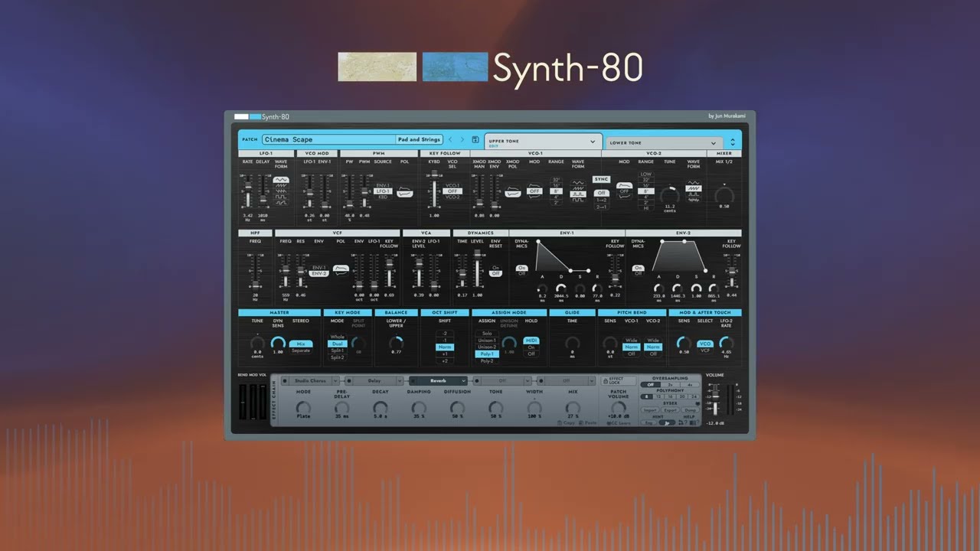Select ENV-1 as VCF envelope source

click(319, 267)
